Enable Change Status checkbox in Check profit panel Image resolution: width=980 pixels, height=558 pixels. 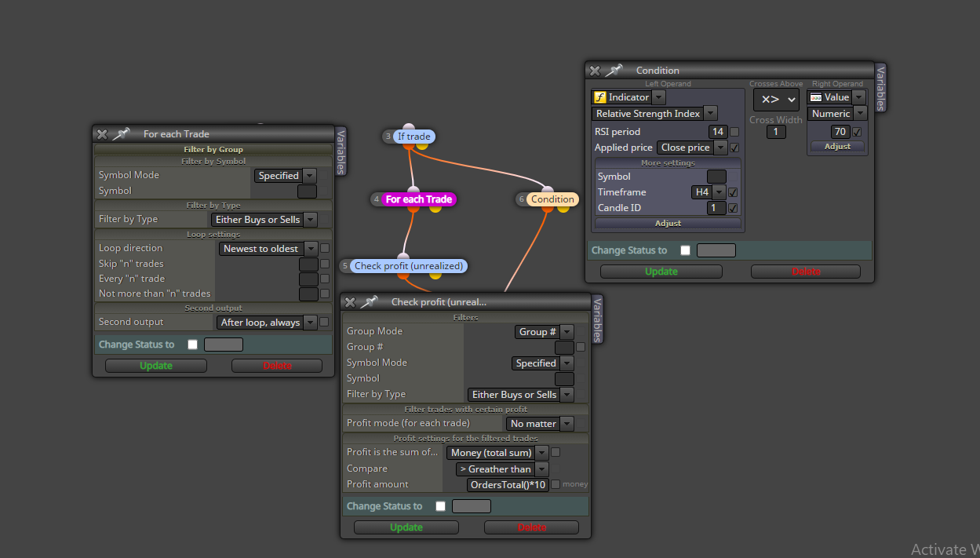441,506
